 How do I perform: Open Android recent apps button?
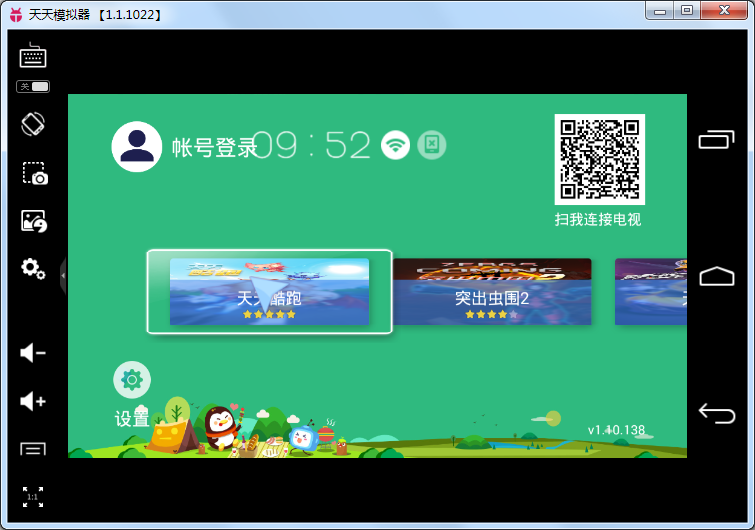point(716,139)
